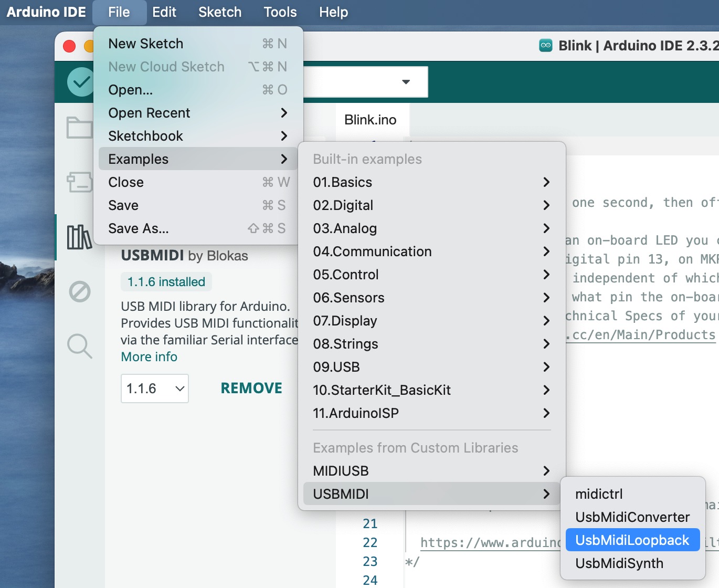The width and height of the screenshot is (719, 588).
Task: Expand the 04.Communication examples
Action: [x=432, y=251]
